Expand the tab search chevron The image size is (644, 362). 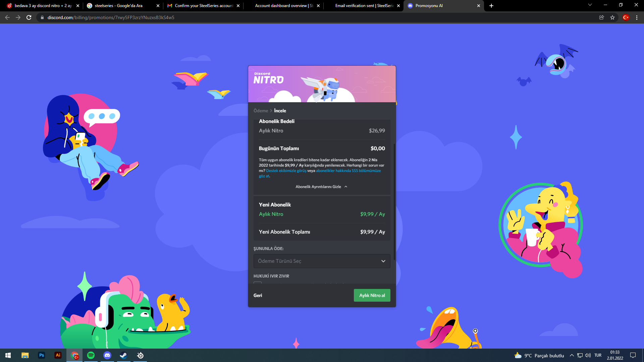590,5
